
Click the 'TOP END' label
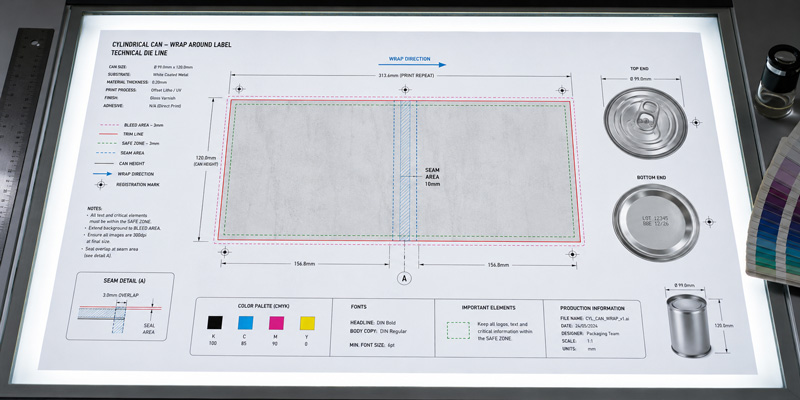click(642, 68)
